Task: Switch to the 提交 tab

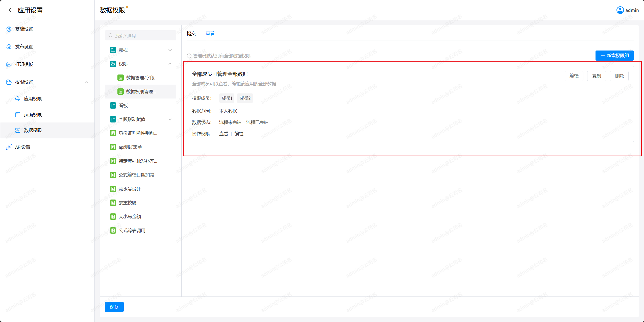Action: tap(191, 34)
